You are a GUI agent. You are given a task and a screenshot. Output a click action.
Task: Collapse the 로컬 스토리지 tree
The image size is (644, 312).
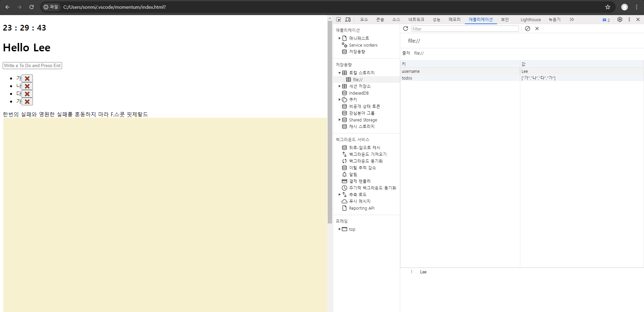[340, 72]
